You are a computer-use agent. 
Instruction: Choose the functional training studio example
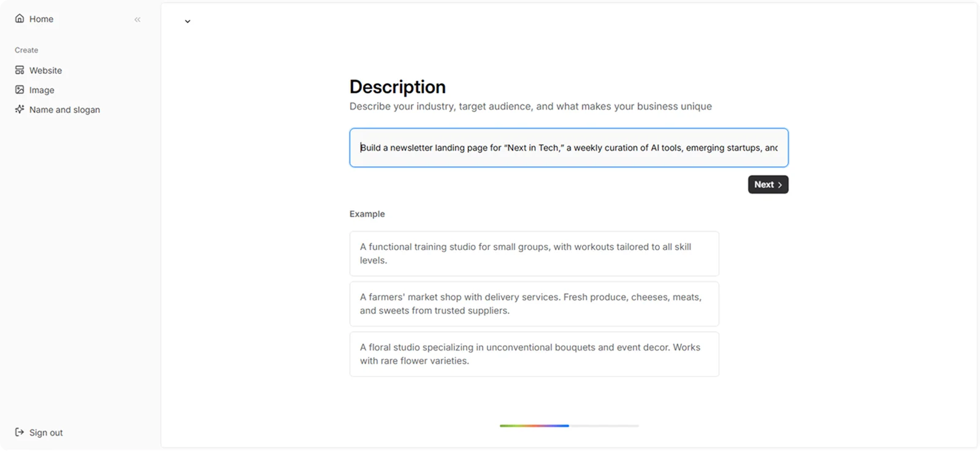(x=534, y=254)
